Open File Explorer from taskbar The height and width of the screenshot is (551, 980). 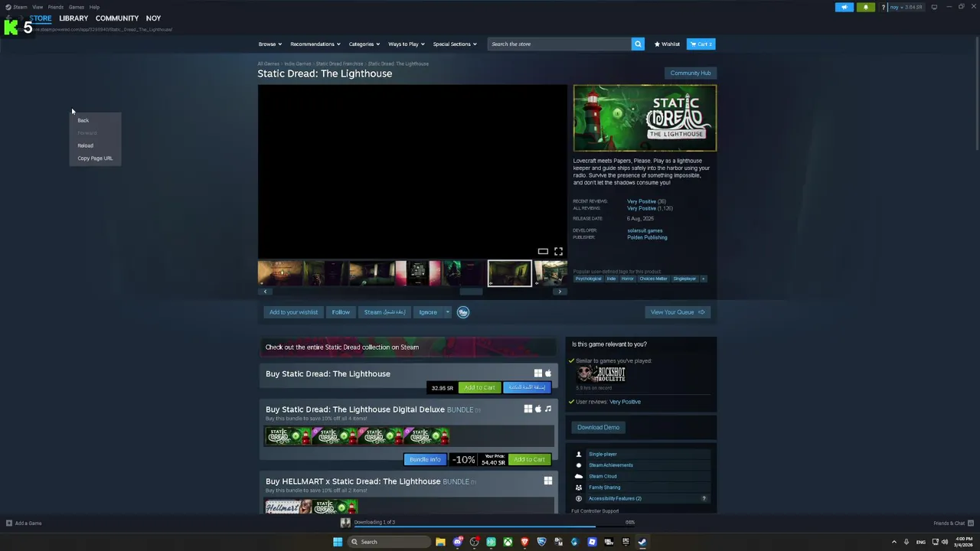(440, 542)
